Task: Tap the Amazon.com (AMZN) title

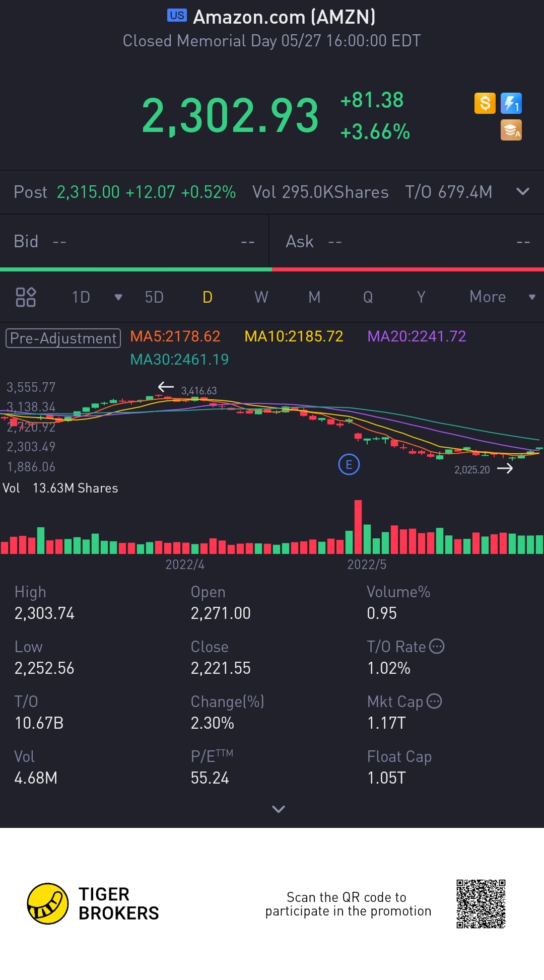Action: click(285, 17)
